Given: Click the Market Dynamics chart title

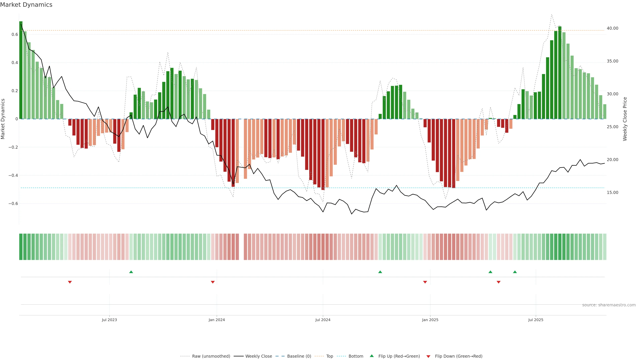Looking at the screenshot, I should click(x=26, y=5).
